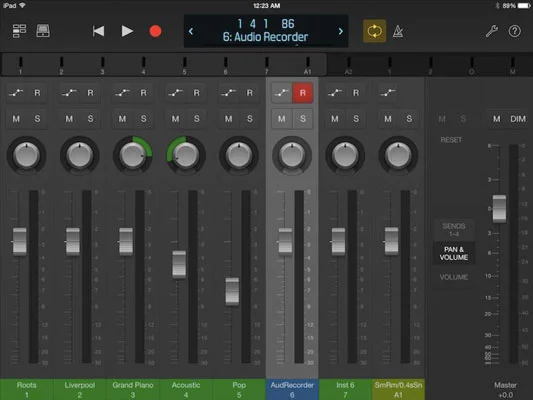Image resolution: width=533 pixels, height=400 pixels.
Task: Solo the Grand Piano track
Action: 143,119
